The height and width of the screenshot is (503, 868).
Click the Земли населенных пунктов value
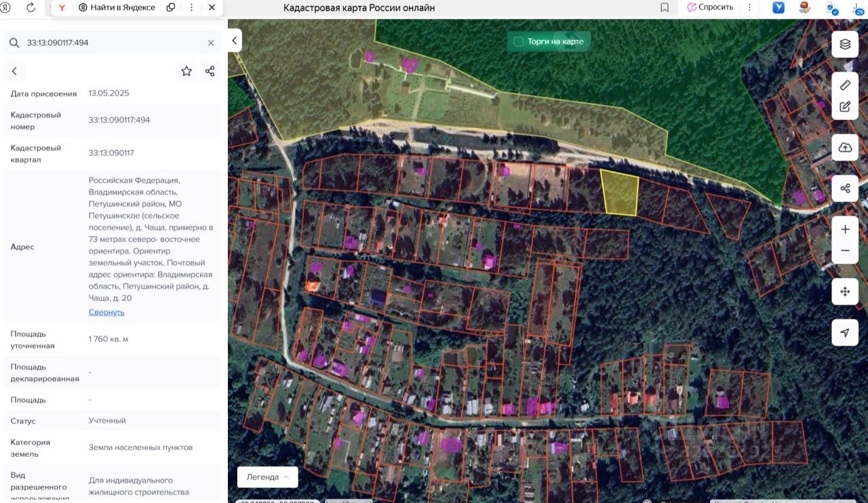140,447
